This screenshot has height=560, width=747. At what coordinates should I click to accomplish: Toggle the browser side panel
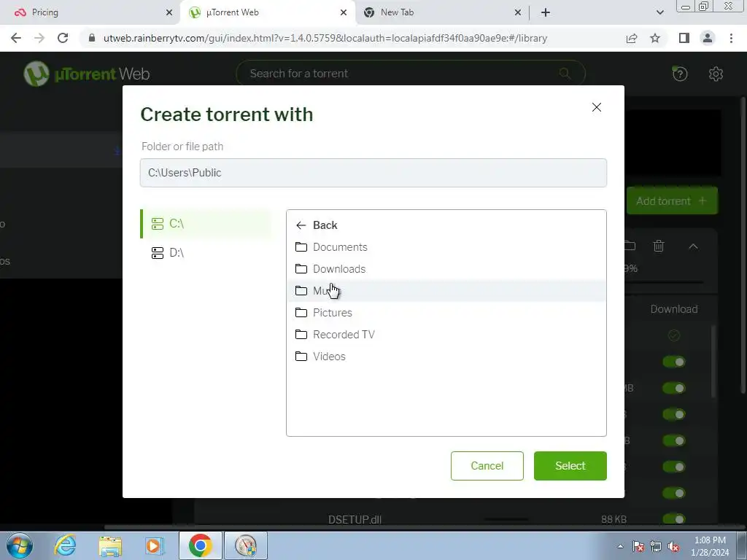coord(684,38)
